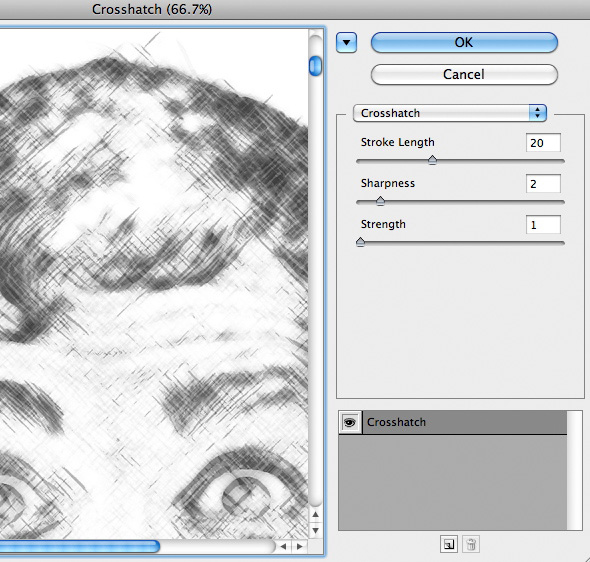Image resolution: width=590 pixels, height=562 pixels.
Task: Click the Stroke Length slider handle
Action: tap(432, 160)
